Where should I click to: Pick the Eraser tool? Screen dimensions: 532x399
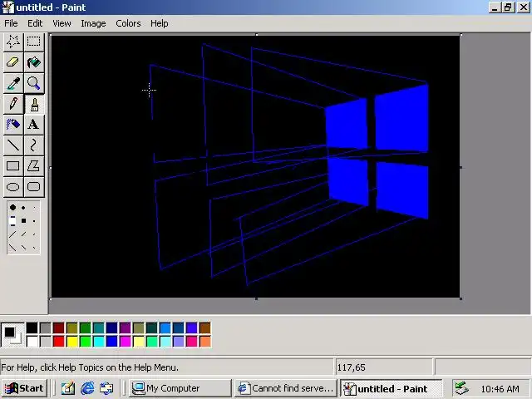13,62
